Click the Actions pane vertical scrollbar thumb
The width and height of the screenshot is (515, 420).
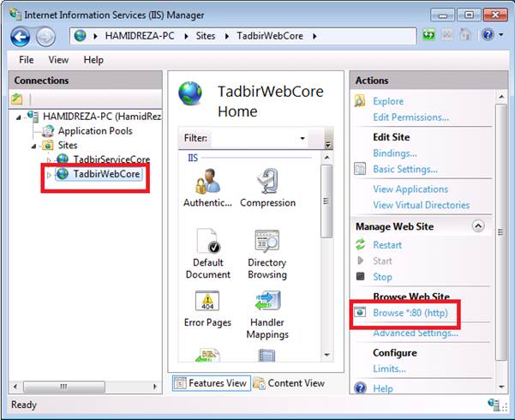point(501,232)
